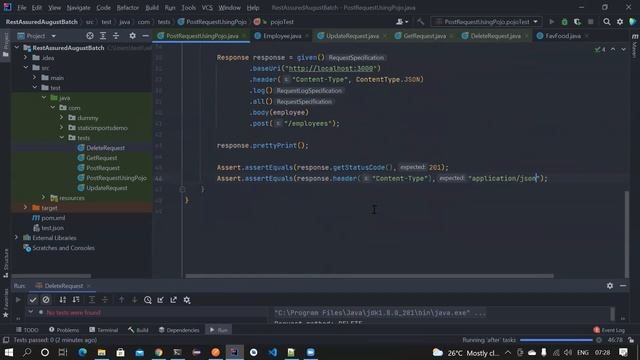Open the Problems tool window
This screenshot has width=640, height=360.
coord(64,330)
